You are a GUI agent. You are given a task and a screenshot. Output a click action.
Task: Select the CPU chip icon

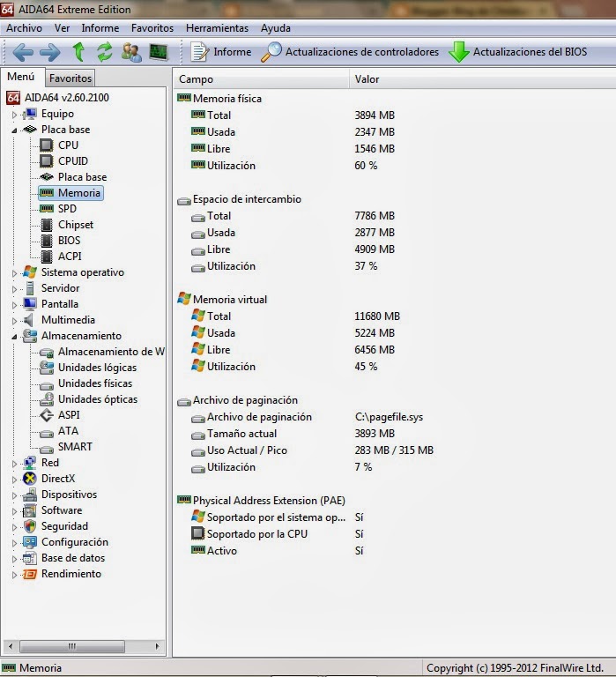coord(47,145)
